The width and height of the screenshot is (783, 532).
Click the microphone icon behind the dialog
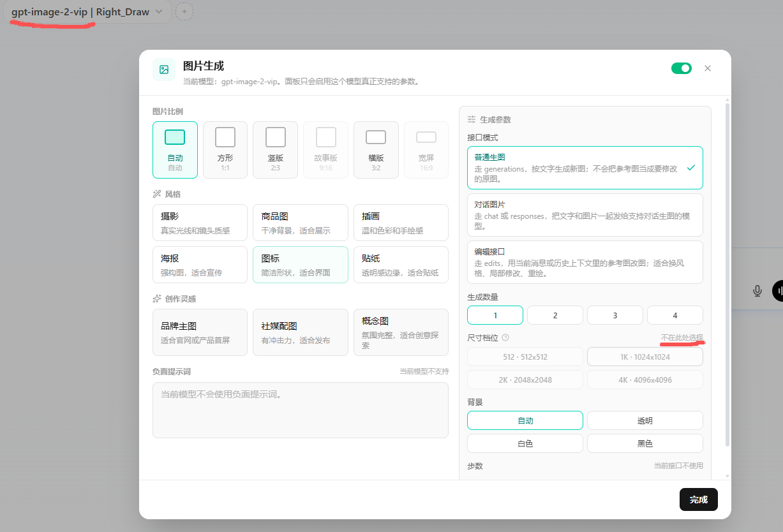[x=757, y=291]
